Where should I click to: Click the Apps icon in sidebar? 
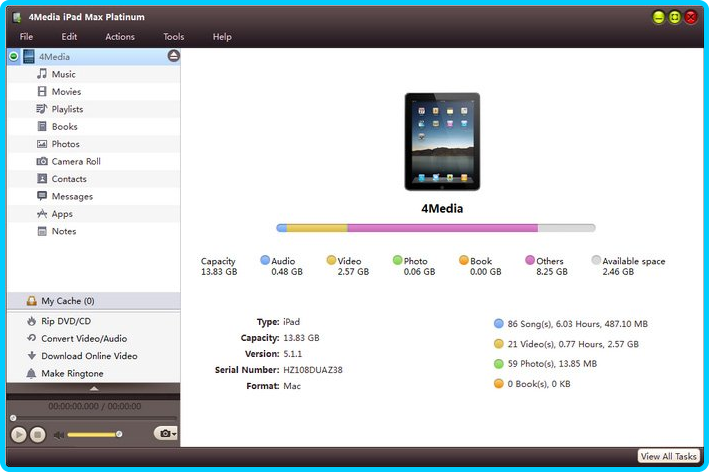(42, 213)
